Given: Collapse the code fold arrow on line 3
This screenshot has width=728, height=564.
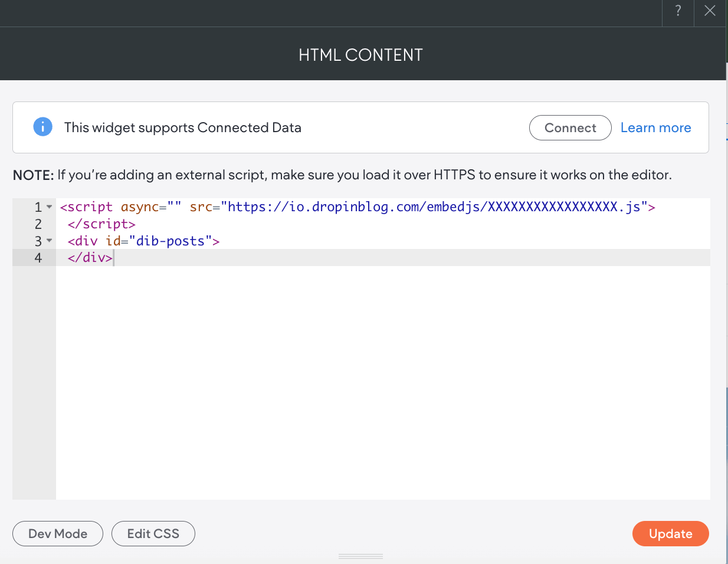Looking at the screenshot, I should coord(48,241).
